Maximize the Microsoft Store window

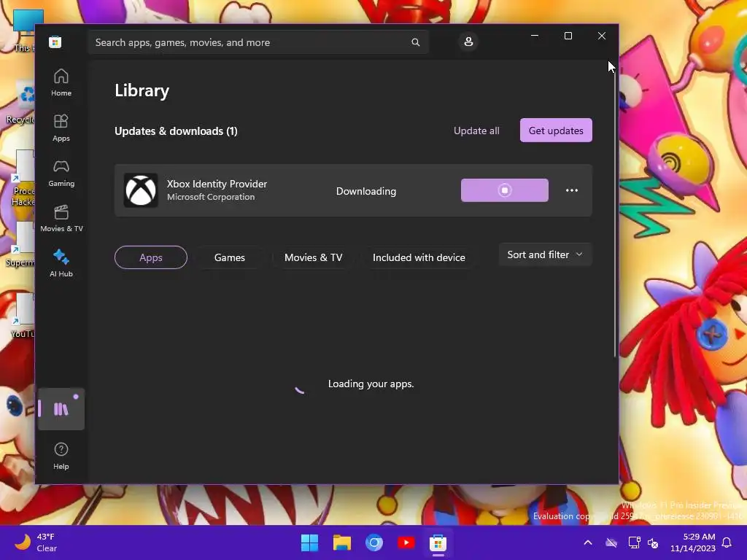pyautogui.click(x=568, y=36)
